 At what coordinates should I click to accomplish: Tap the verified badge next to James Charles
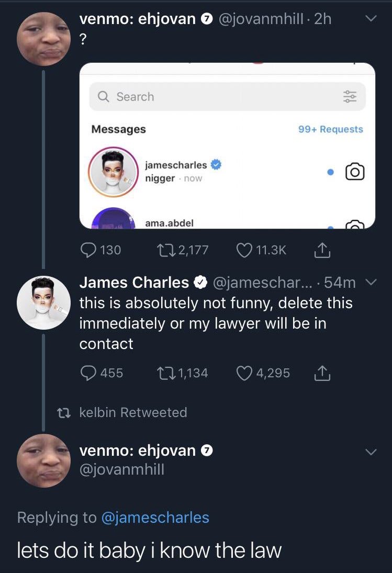tap(199, 283)
